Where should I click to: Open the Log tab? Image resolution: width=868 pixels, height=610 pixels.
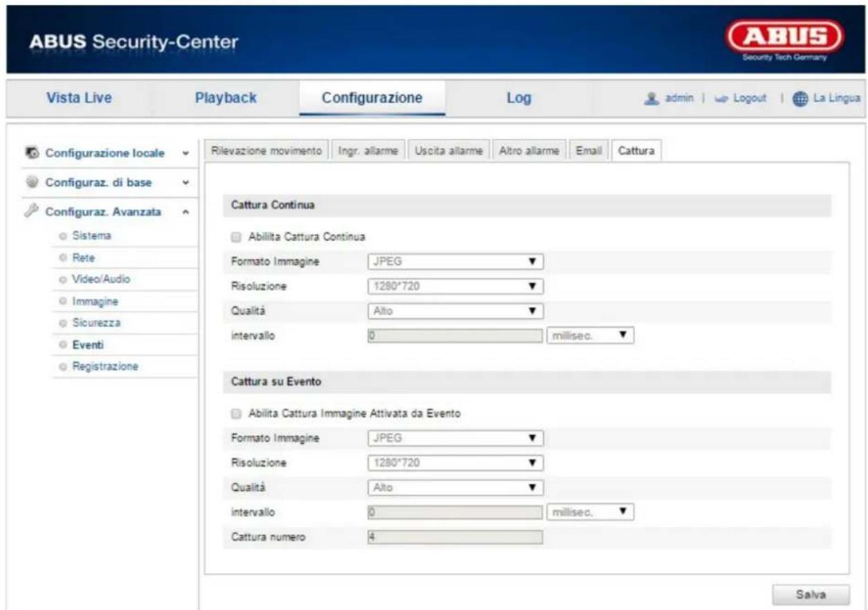518,98
